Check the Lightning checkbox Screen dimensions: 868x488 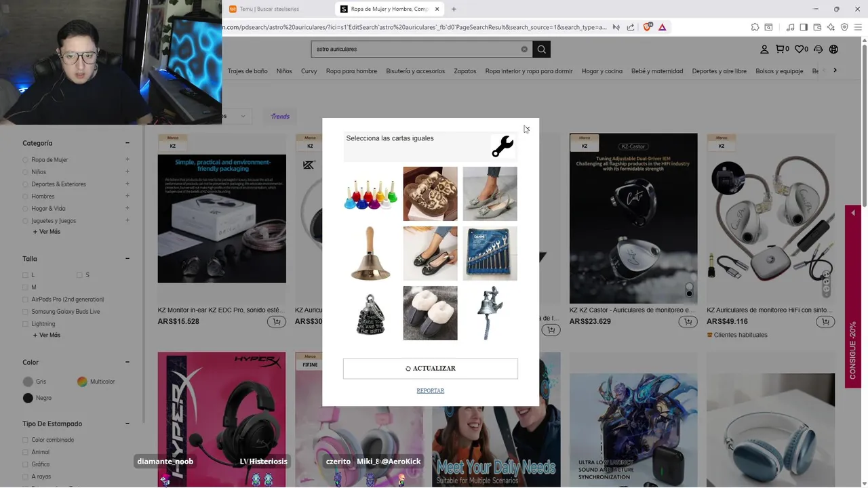click(26, 324)
